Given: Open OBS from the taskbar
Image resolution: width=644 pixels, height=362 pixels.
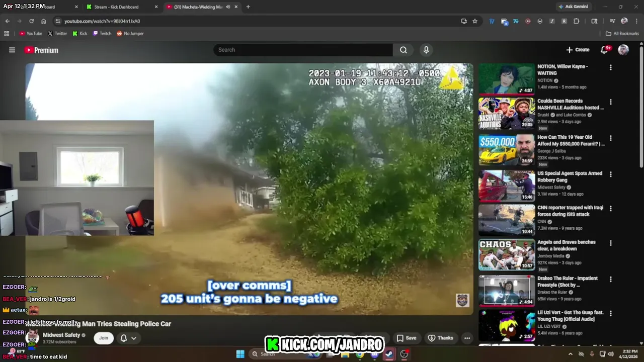Looking at the screenshot, I should 405,354.
